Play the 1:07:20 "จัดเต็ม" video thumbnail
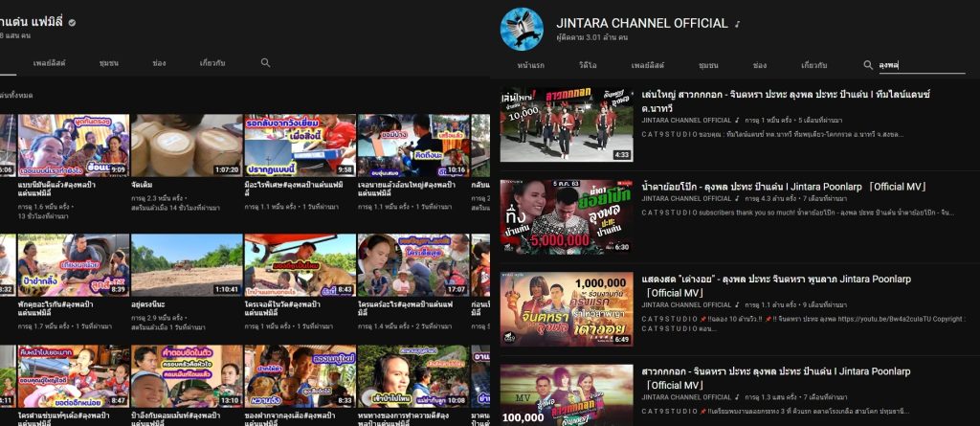Screen dimensions: 980x426 tap(186, 146)
